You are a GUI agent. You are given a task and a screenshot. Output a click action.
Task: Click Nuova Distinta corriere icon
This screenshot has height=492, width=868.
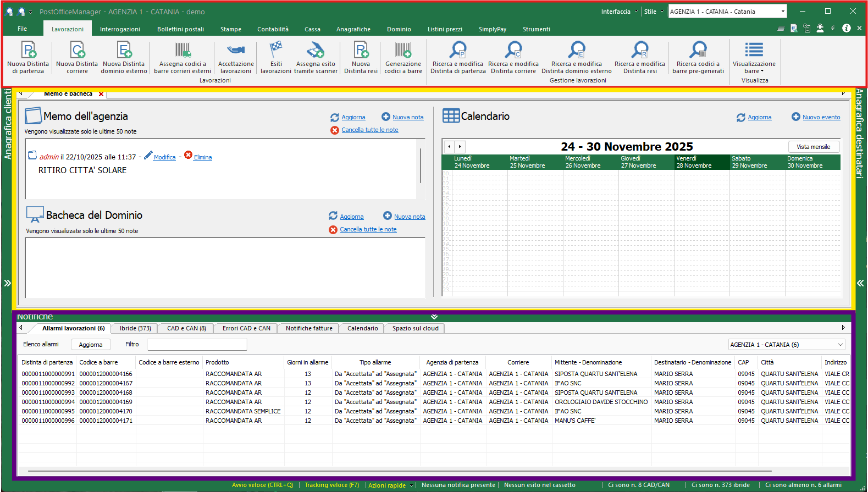coord(77,51)
